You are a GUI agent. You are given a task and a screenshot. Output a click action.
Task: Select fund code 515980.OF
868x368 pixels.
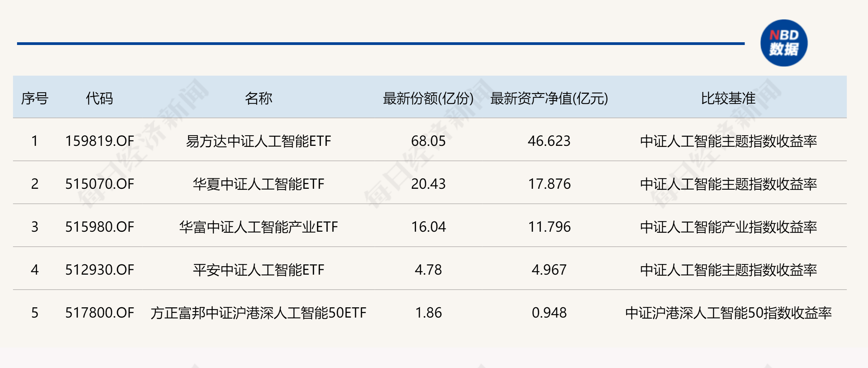100,227
